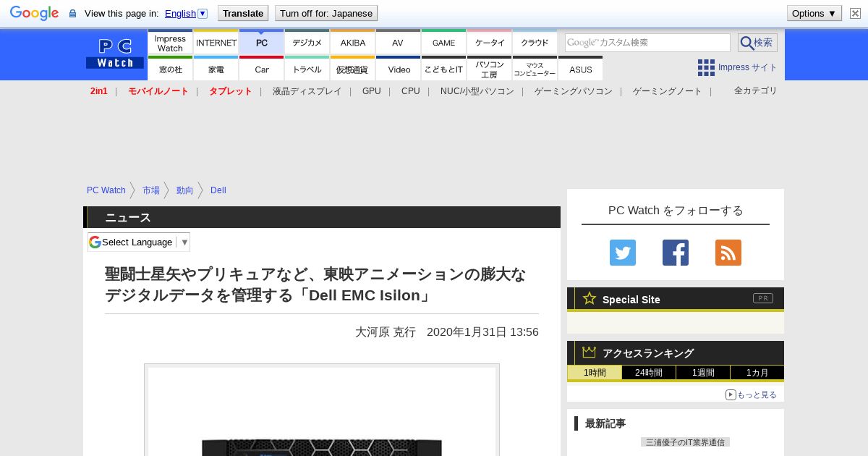868x456 pixels.
Task: Click the Impress サイト link
Action: coord(748,67)
